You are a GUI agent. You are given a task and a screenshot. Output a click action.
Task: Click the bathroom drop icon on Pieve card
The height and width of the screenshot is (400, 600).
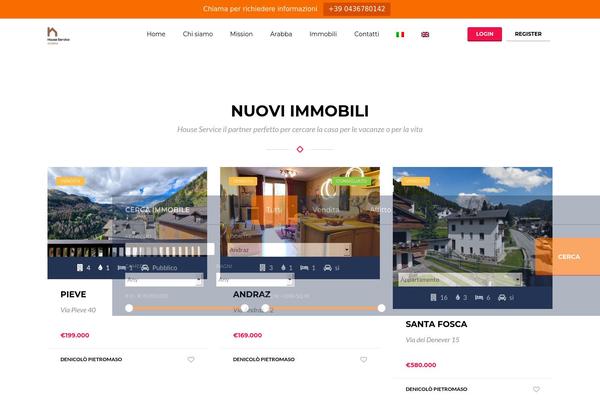coord(100,268)
